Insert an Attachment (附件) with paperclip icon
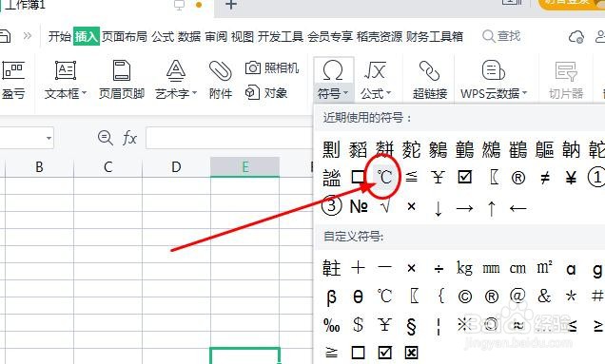605x364 pixels. tap(221, 80)
